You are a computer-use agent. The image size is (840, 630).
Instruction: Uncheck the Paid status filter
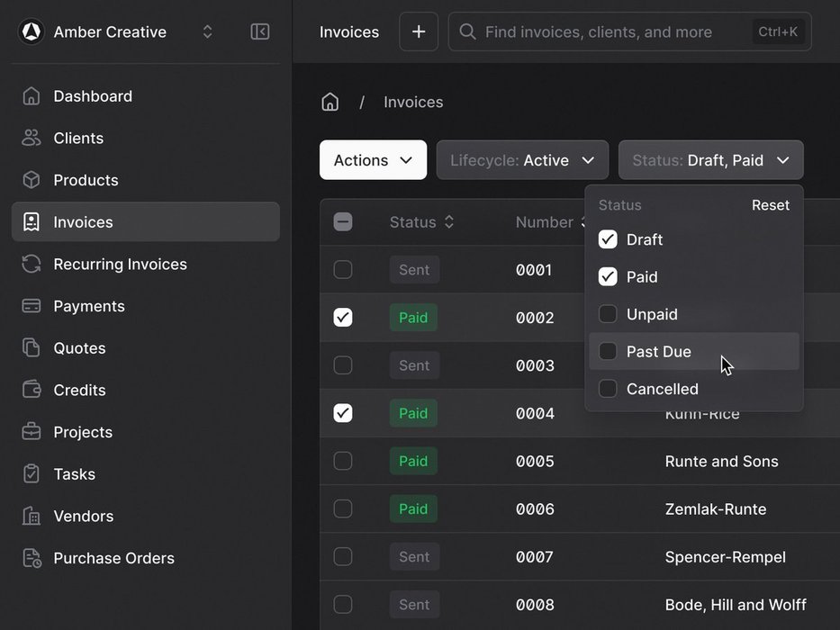tap(608, 277)
